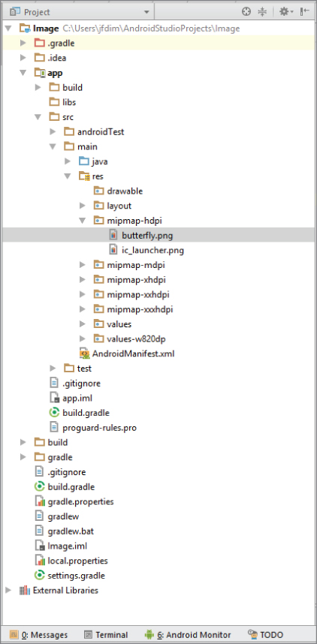317x644 pixels.
Task: Click the External Libraries icon
Action: pyautogui.click(x=25, y=590)
